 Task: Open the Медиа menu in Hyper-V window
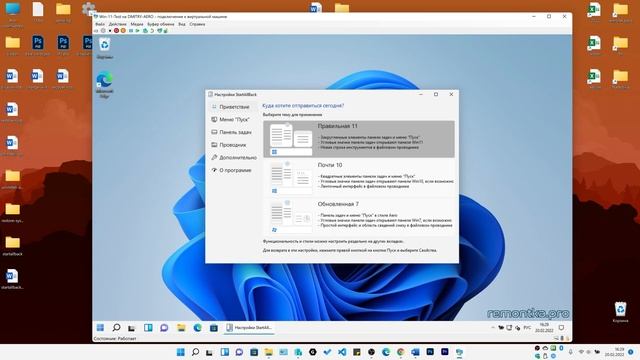coord(137,24)
